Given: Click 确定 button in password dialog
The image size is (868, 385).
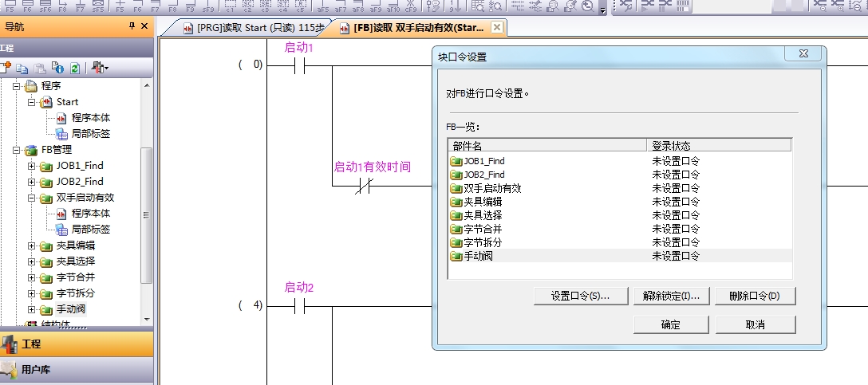Looking at the screenshot, I should click(x=671, y=324).
